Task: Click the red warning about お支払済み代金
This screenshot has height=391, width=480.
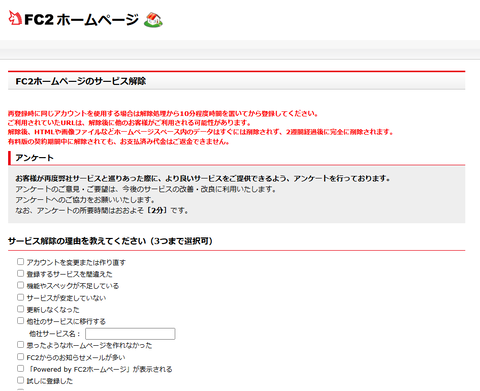Action: pyautogui.click(x=119, y=142)
